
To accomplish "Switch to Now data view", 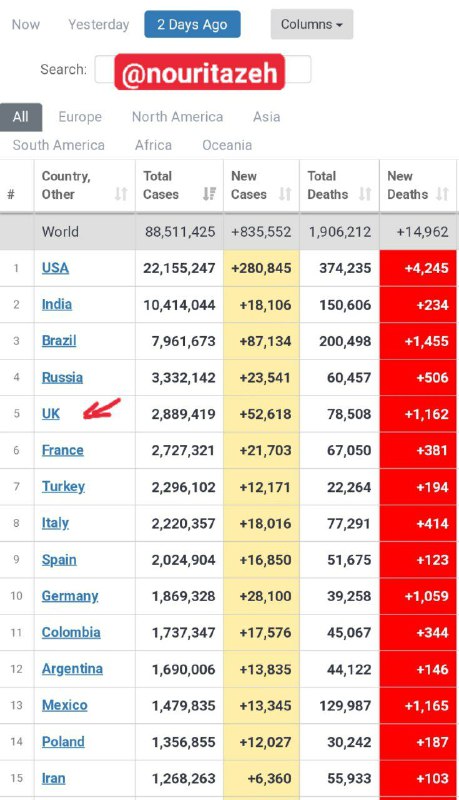I will tap(26, 24).
